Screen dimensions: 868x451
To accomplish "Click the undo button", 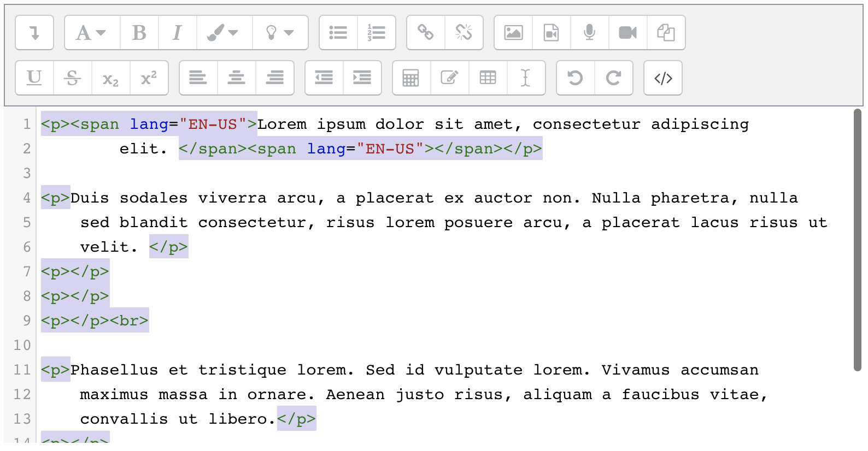I will 575,78.
